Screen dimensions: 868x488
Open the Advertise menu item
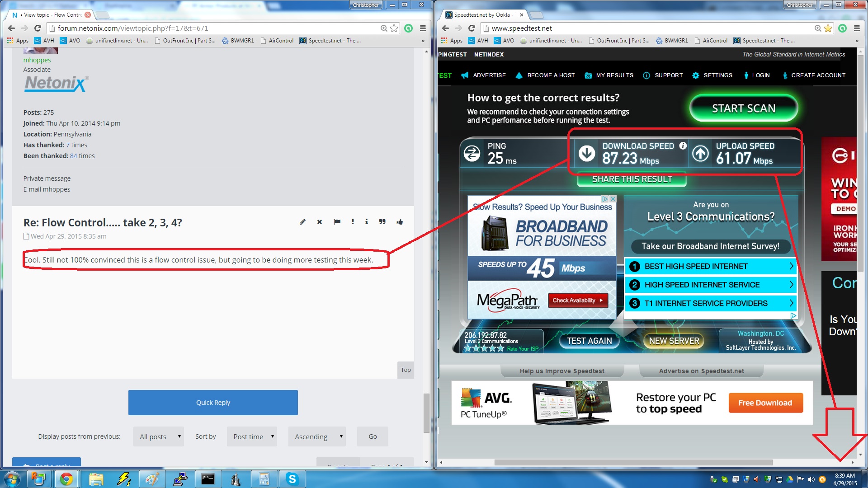[483, 75]
